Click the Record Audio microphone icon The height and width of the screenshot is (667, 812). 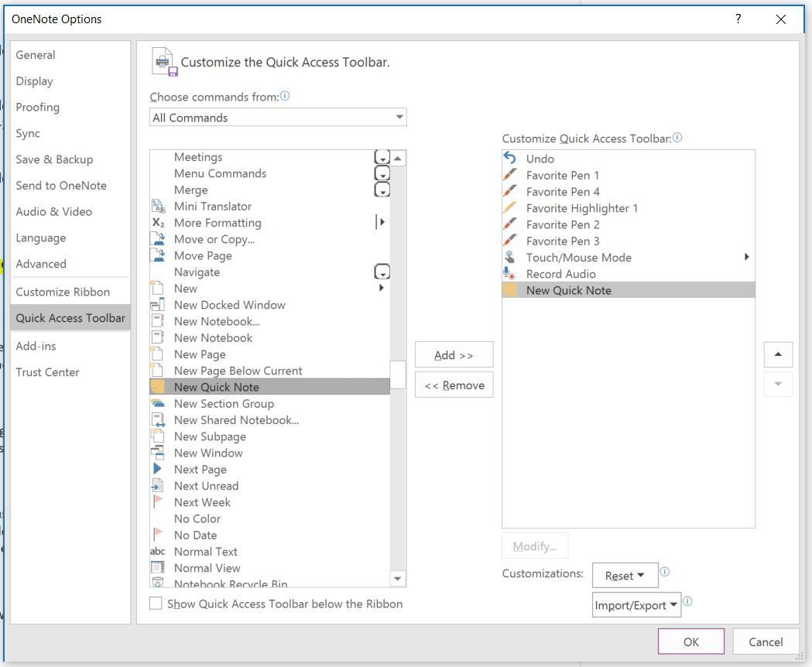(x=509, y=273)
